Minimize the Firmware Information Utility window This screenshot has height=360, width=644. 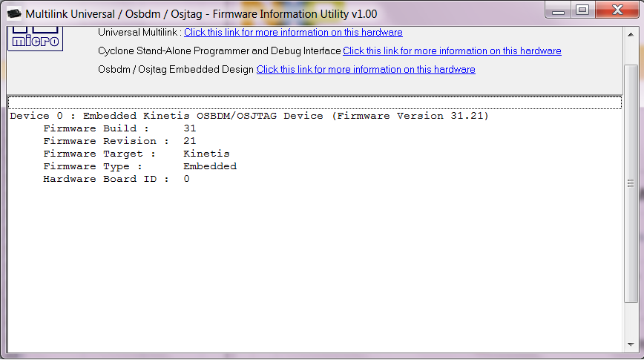558,10
